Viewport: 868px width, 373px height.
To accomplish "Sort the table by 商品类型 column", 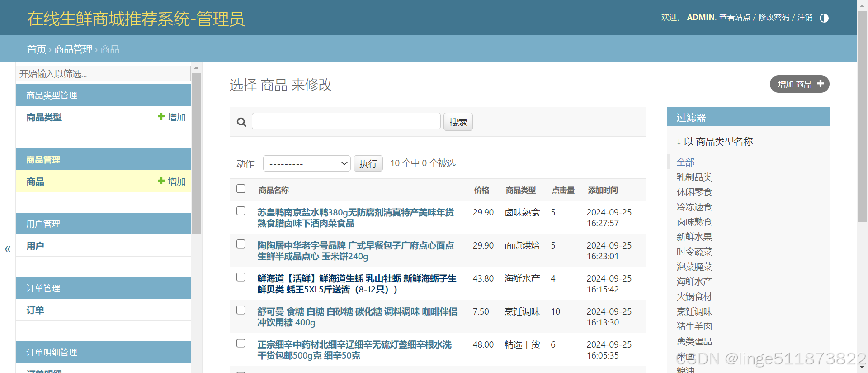I will click(x=521, y=190).
